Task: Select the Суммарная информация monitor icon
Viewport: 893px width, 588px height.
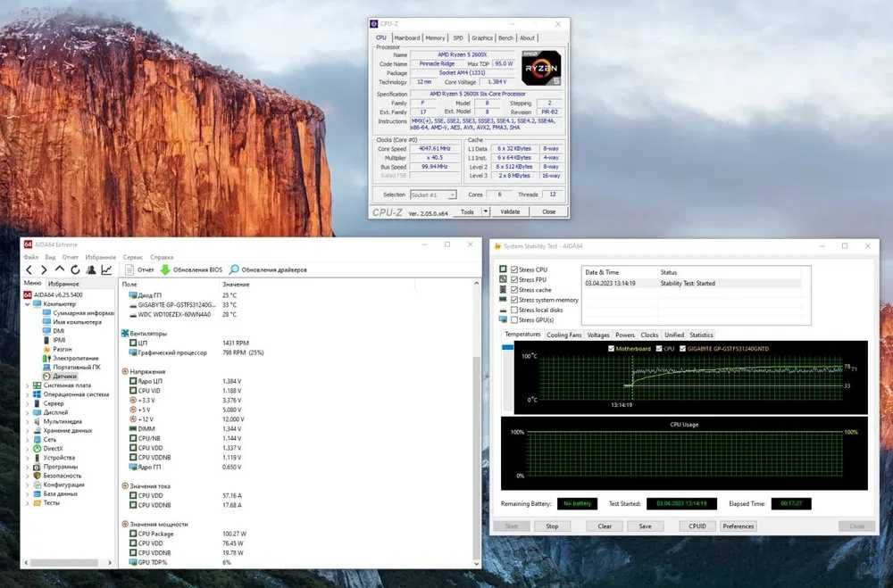Action: [46, 313]
